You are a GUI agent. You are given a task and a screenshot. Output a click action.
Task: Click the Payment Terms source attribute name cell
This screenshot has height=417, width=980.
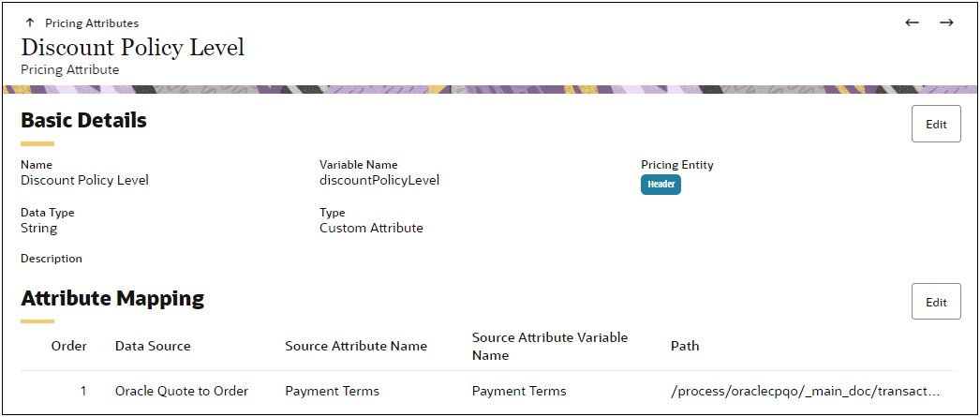[x=332, y=391]
